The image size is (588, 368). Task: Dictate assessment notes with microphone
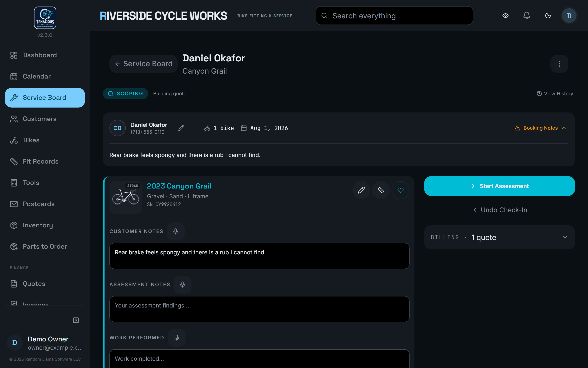(183, 284)
